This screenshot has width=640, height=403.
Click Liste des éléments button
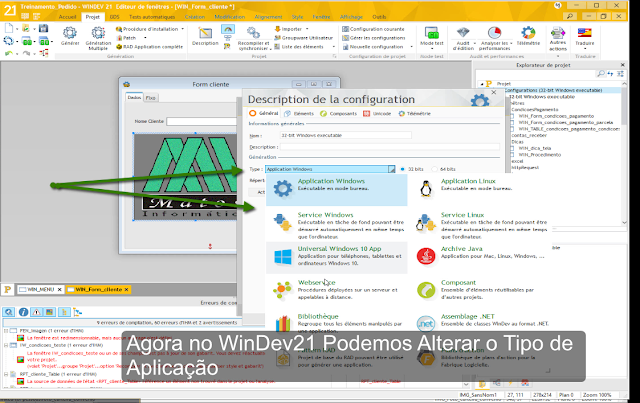299,47
